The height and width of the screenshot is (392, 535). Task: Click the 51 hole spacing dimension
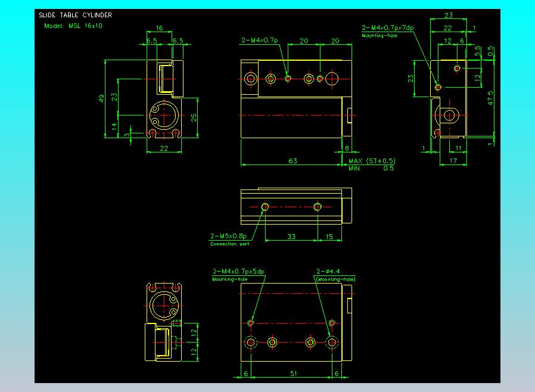click(294, 374)
